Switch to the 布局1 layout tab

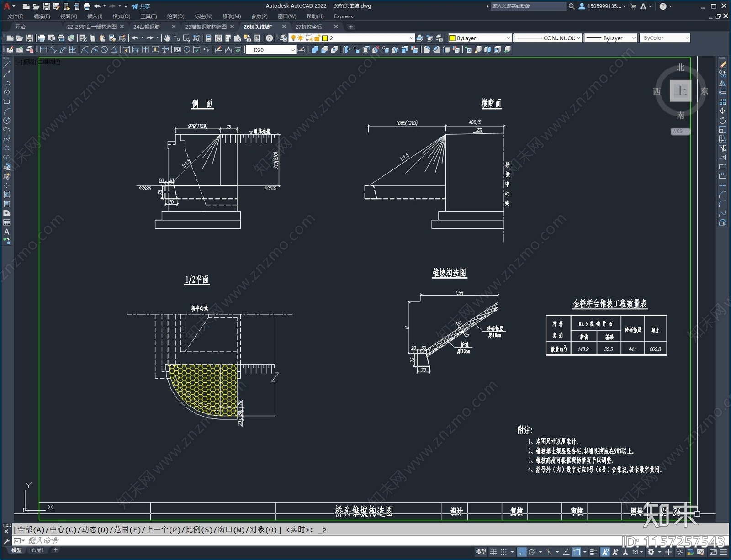coord(37,550)
